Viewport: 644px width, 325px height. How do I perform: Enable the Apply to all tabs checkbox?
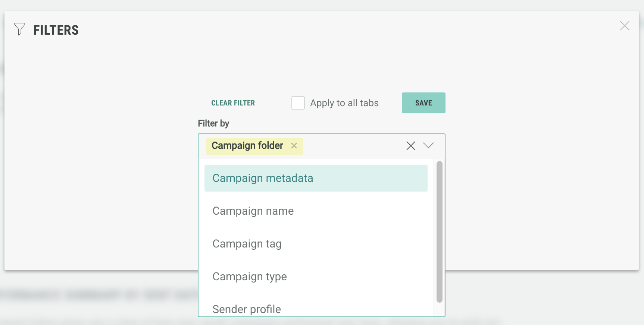point(298,103)
